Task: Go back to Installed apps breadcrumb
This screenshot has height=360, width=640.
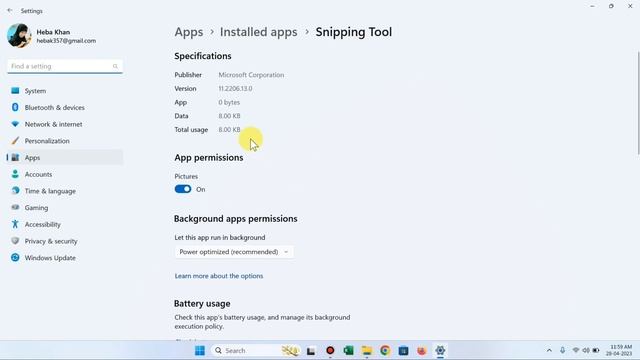Action: [x=258, y=32]
